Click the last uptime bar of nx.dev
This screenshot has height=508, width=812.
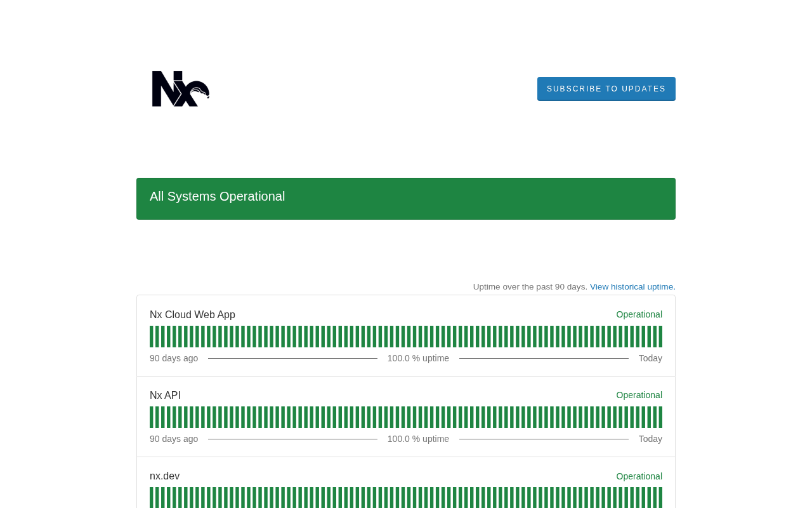coord(660,498)
